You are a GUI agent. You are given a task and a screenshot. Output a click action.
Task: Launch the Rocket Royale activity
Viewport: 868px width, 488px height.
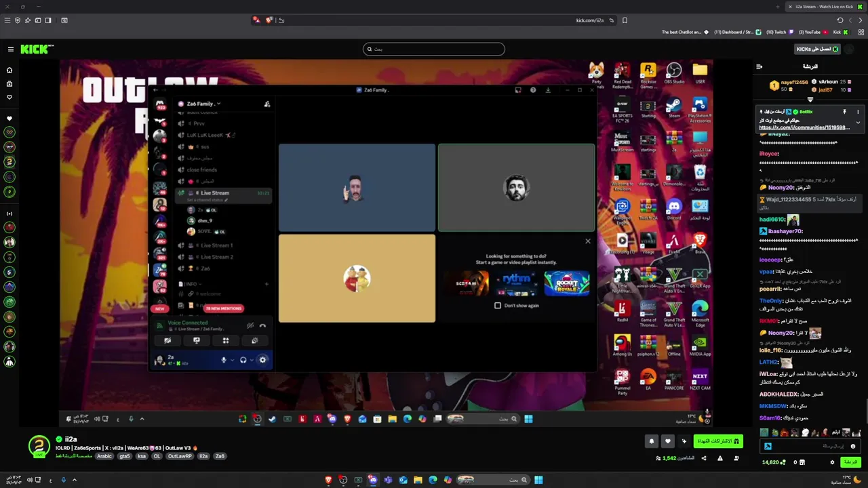[567, 283]
